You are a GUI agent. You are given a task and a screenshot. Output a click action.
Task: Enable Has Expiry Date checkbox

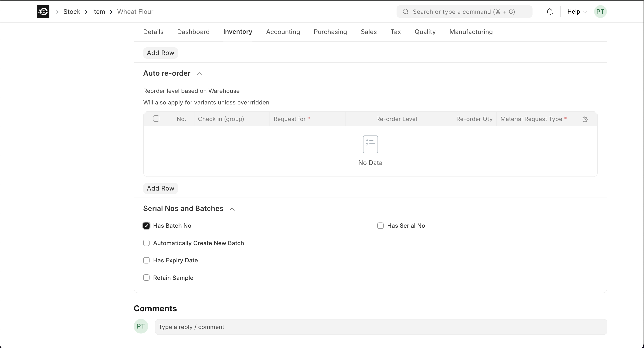tap(146, 261)
